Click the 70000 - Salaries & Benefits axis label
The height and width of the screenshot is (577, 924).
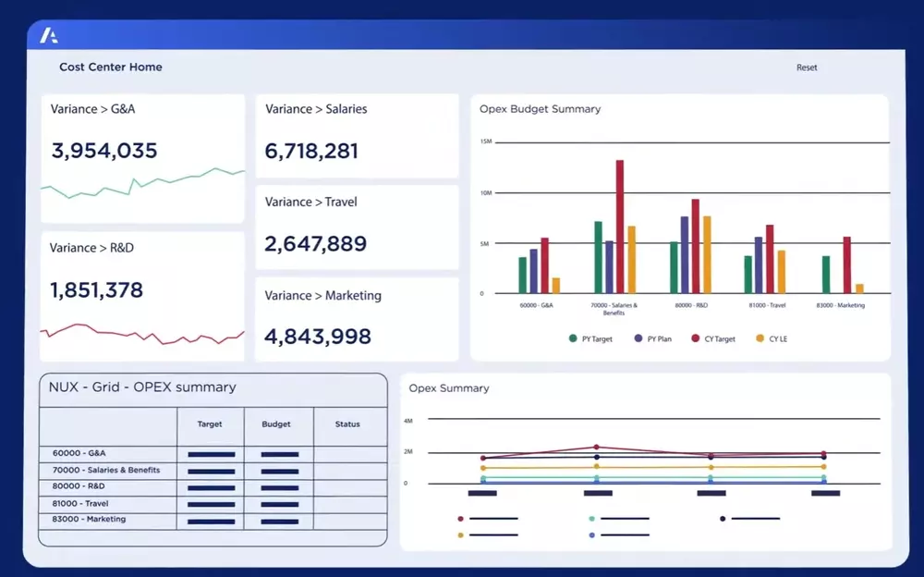[x=614, y=309]
